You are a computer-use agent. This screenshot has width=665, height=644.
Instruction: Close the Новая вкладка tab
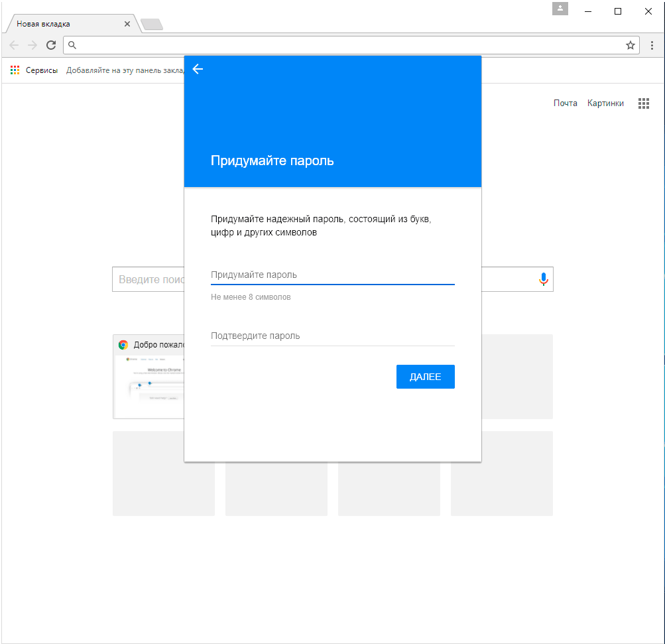[x=127, y=24]
